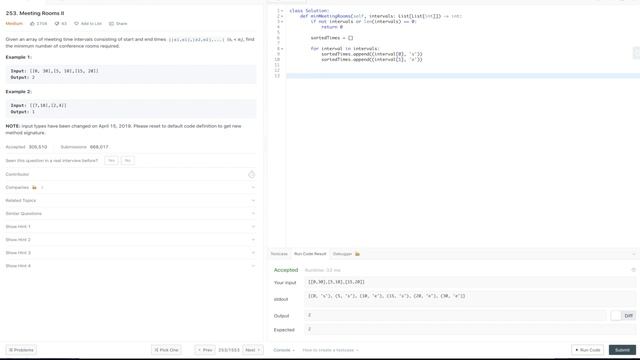
Task: Click the Submit button
Action: coord(622,350)
